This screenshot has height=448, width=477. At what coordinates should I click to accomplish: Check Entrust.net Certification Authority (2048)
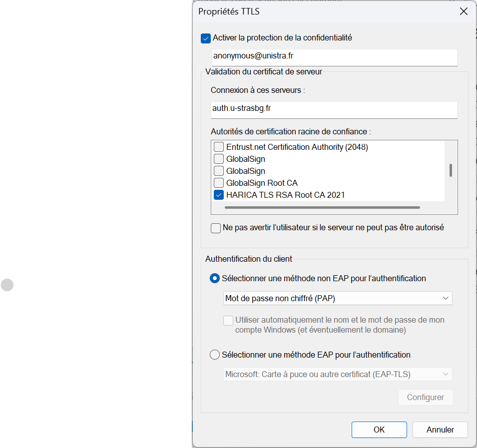(219, 147)
